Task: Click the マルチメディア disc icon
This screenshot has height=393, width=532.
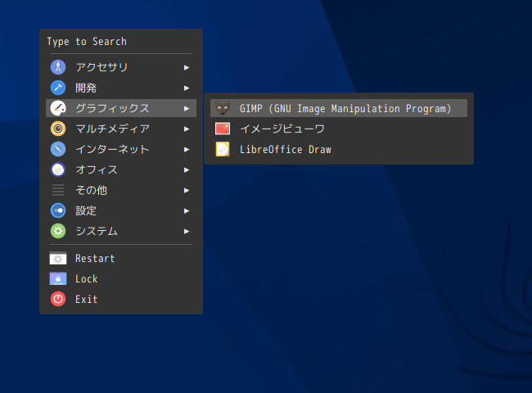Action: coord(58,129)
